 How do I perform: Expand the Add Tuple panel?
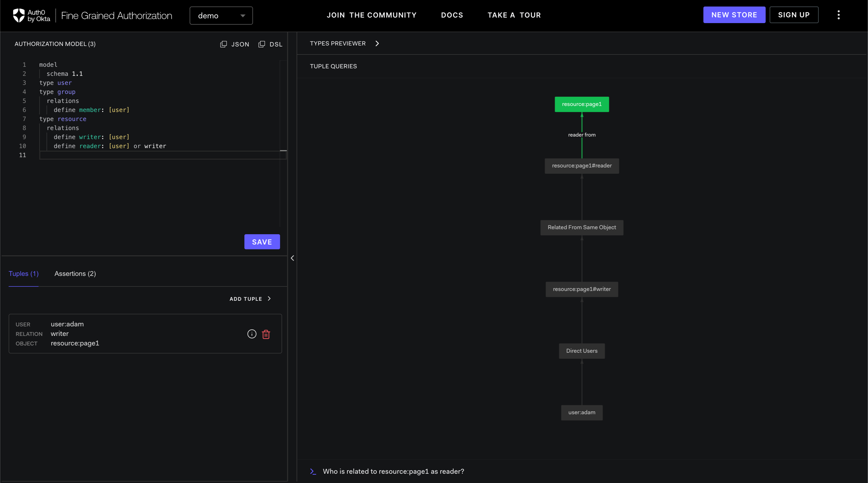click(250, 299)
